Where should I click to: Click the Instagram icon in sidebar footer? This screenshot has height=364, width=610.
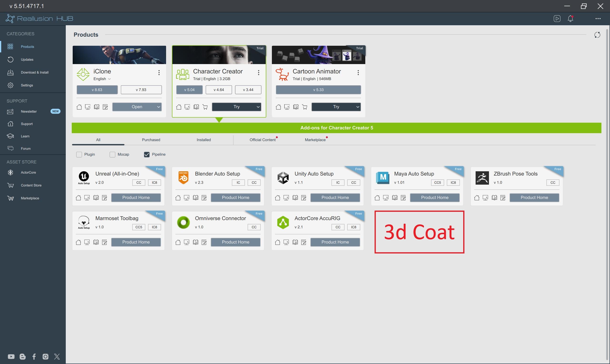[45, 356]
